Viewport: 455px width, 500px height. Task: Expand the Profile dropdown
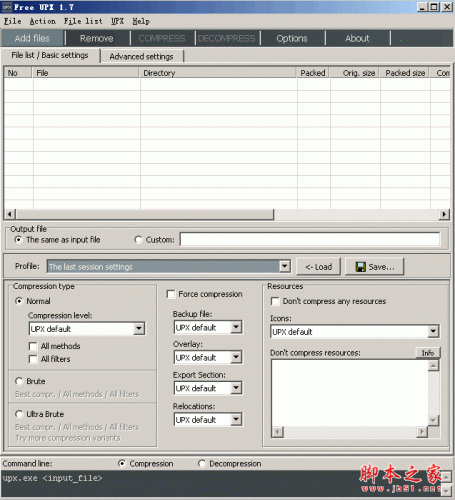pyautogui.click(x=284, y=266)
